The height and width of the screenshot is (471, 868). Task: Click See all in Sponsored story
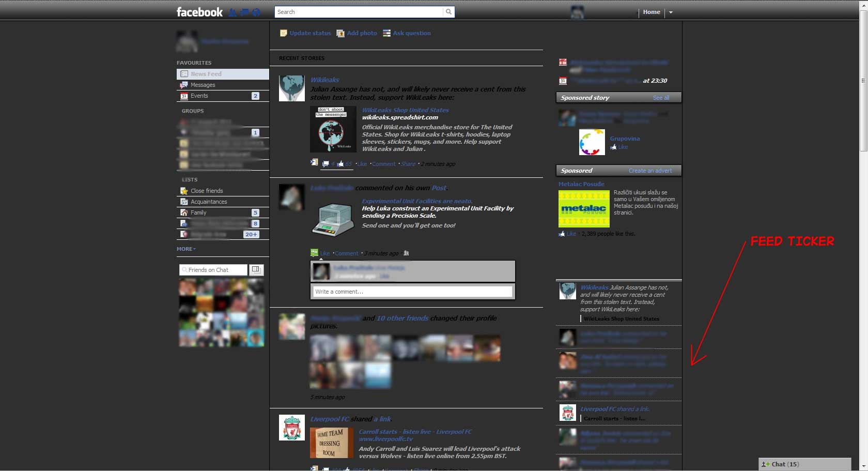661,98
